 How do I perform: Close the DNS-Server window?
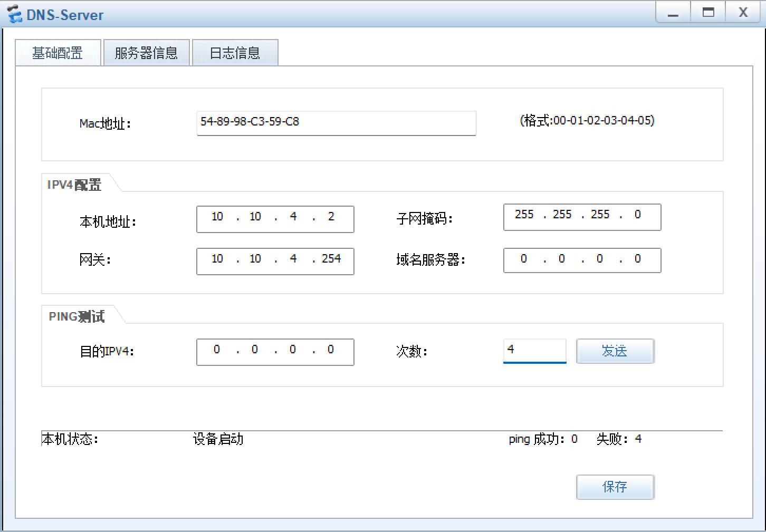743,13
